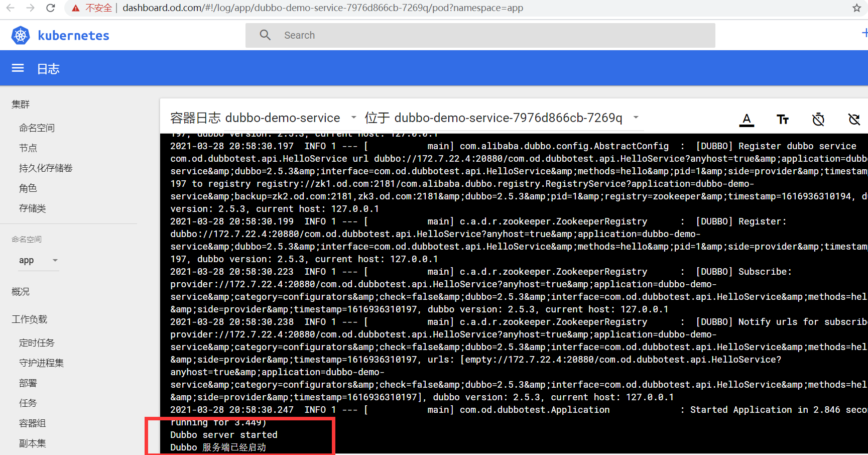Screen dimensions: 868x455
Task: Open 节点 in the sidebar
Action: pos(28,148)
